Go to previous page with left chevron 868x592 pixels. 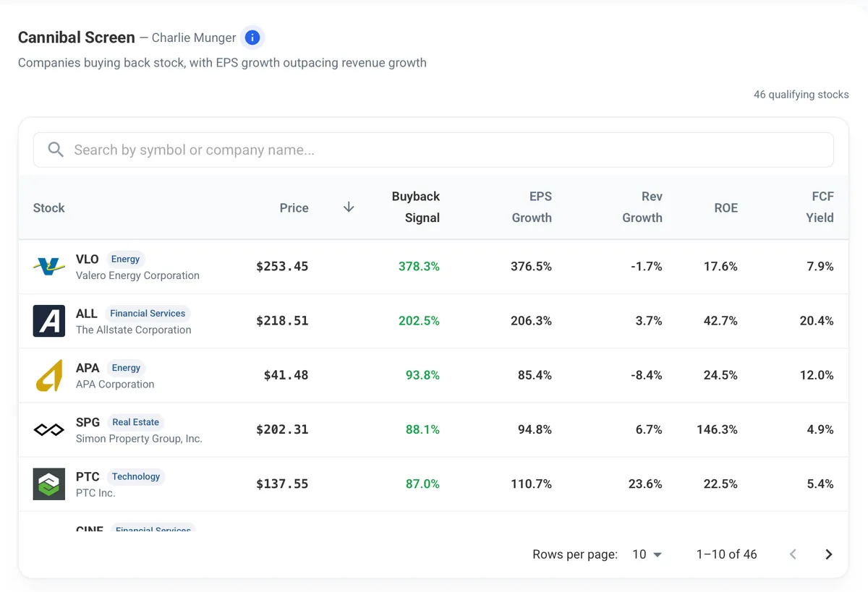click(793, 554)
